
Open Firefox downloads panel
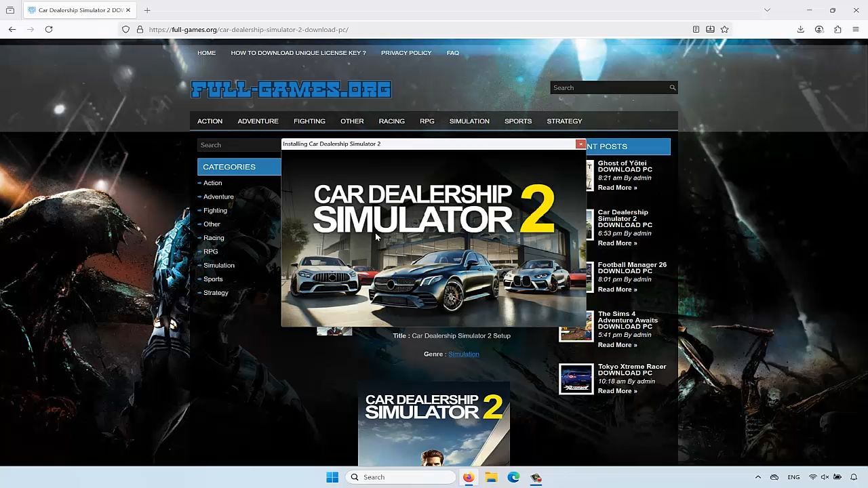coord(801,29)
